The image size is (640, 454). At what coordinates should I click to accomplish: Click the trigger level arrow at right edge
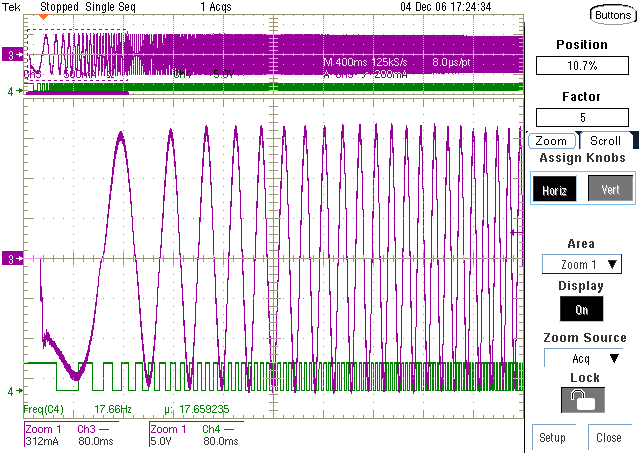pos(517,232)
